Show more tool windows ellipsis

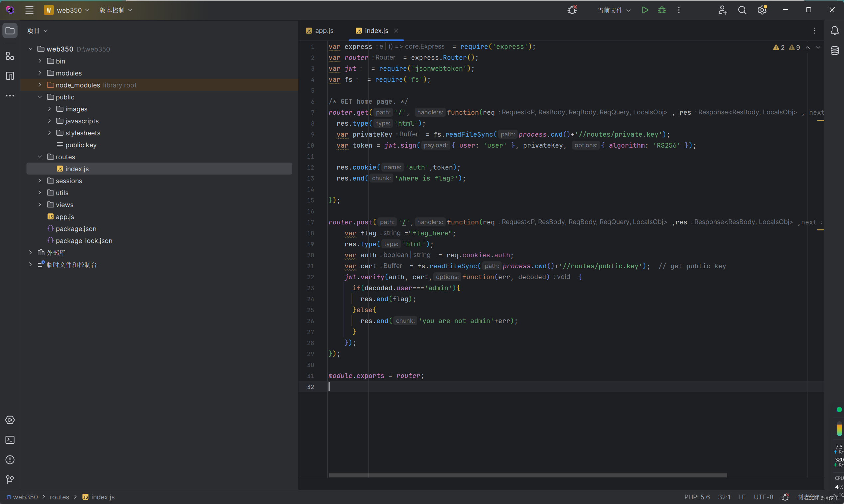[x=10, y=96]
